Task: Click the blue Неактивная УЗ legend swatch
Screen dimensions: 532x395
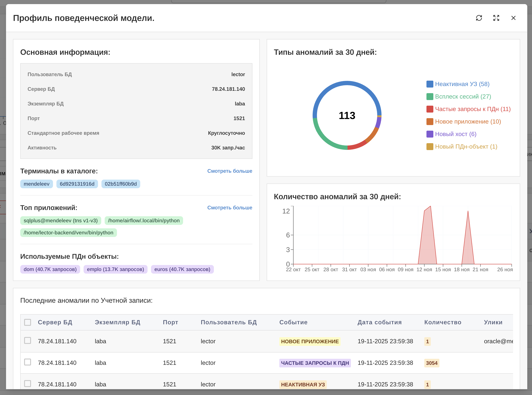Action: tap(429, 84)
